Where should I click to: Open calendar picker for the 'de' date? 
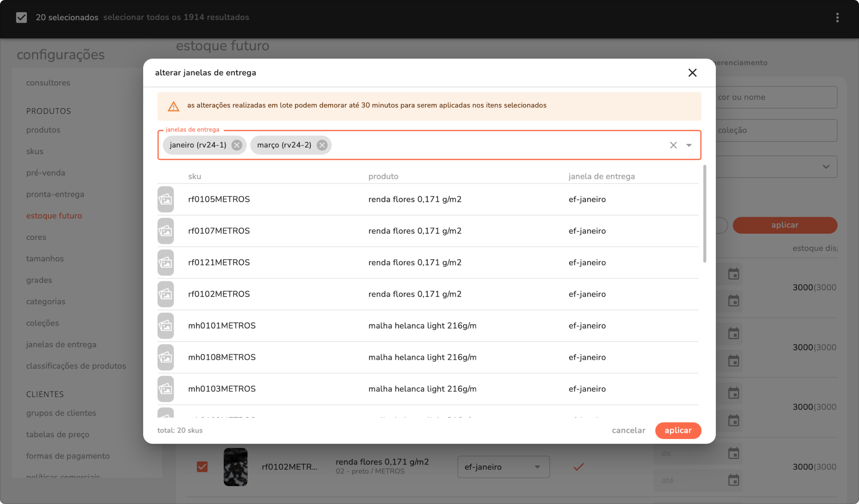tap(733, 453)
